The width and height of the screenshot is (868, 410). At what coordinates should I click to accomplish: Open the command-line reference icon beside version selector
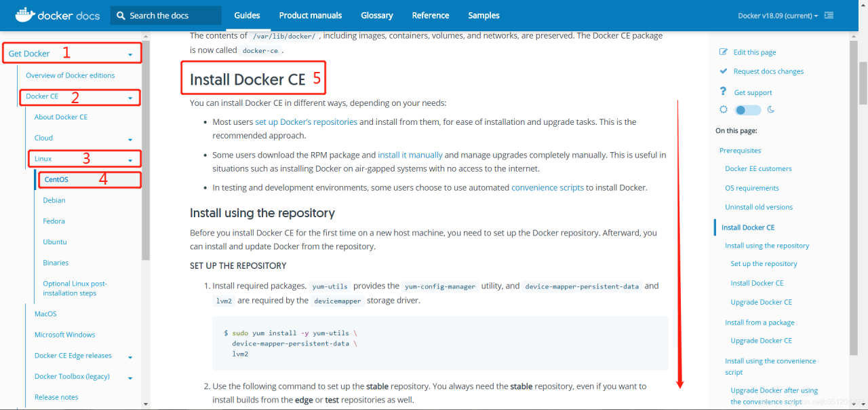(x=829, y=14)
